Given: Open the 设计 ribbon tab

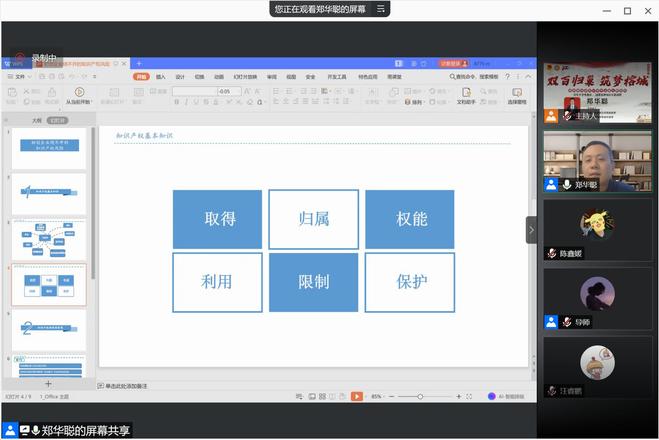Looking at the screenshot, I should tap(180, 76).
